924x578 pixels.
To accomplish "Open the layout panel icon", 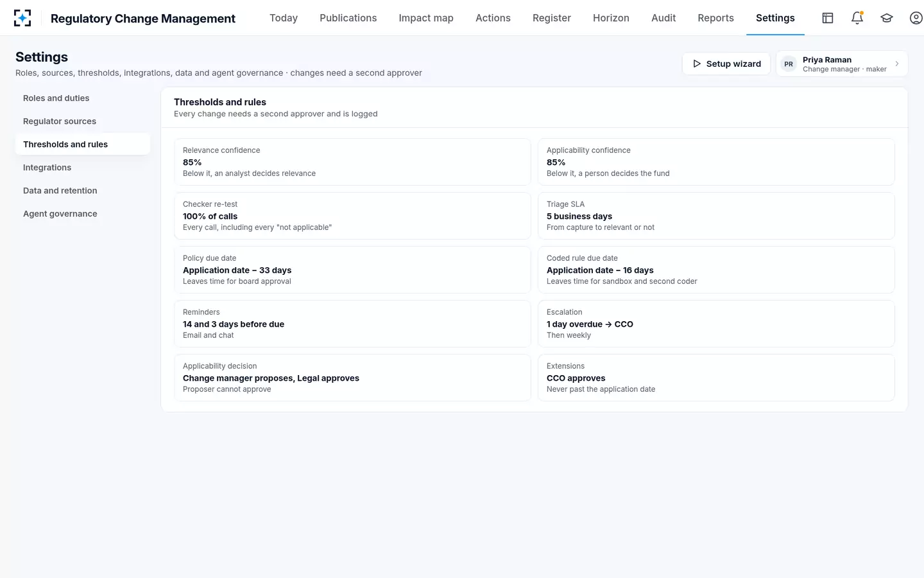I will 828,18.
